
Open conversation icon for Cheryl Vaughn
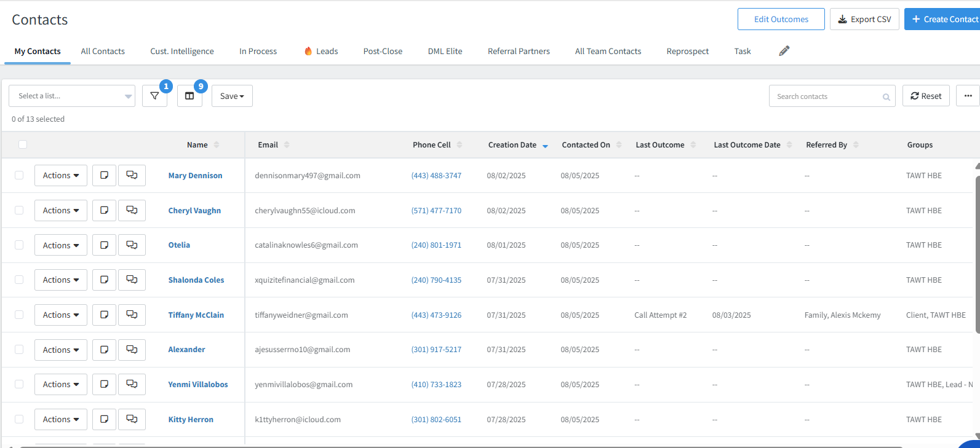[132, 210]
